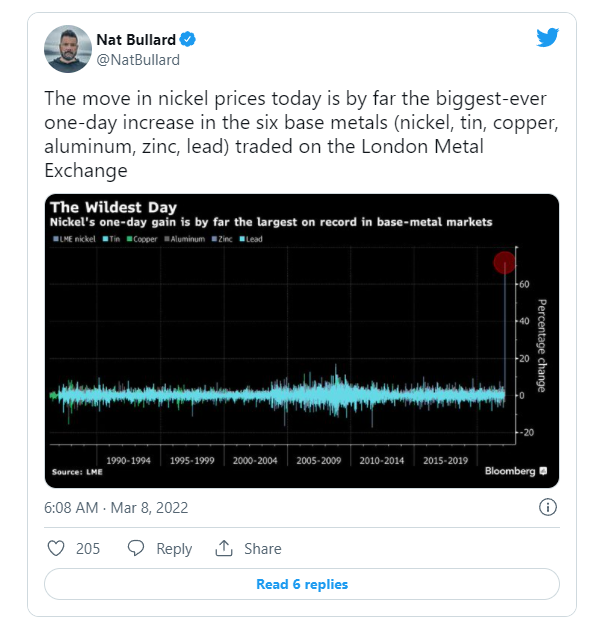Image resolution: width=606 pixels, height=628 pixels.
Task: Click the 205 likes count
Action: click(x=88, y=548)
